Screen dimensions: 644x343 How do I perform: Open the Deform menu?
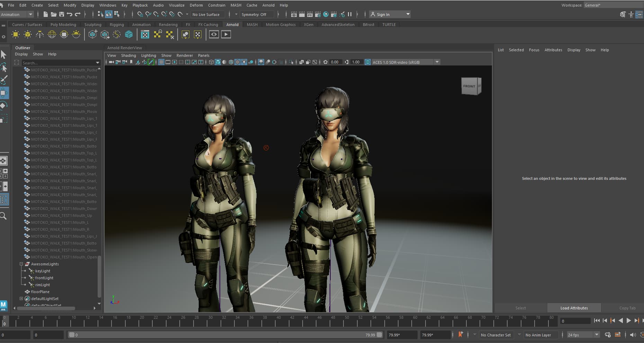click(x=196, y=5)
